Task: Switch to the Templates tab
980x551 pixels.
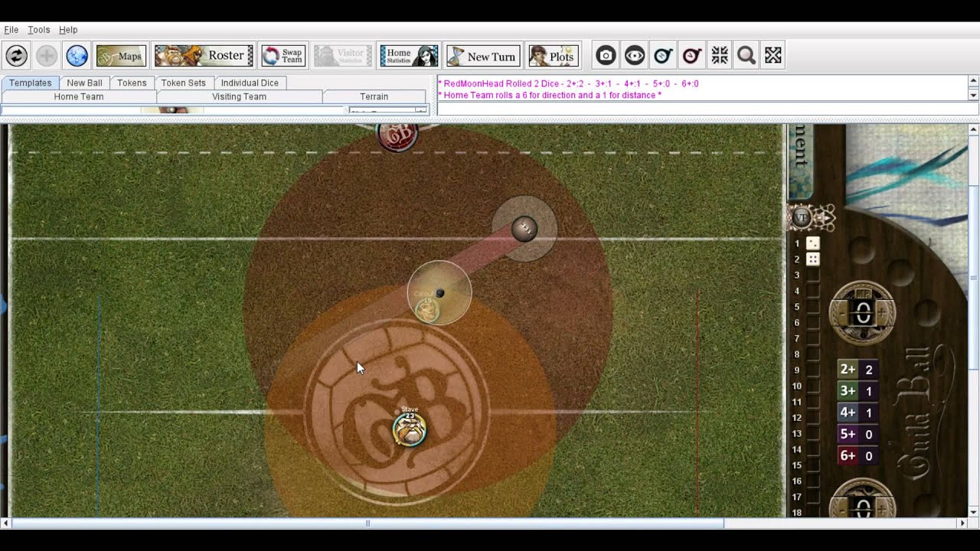Action: (31, 83)
